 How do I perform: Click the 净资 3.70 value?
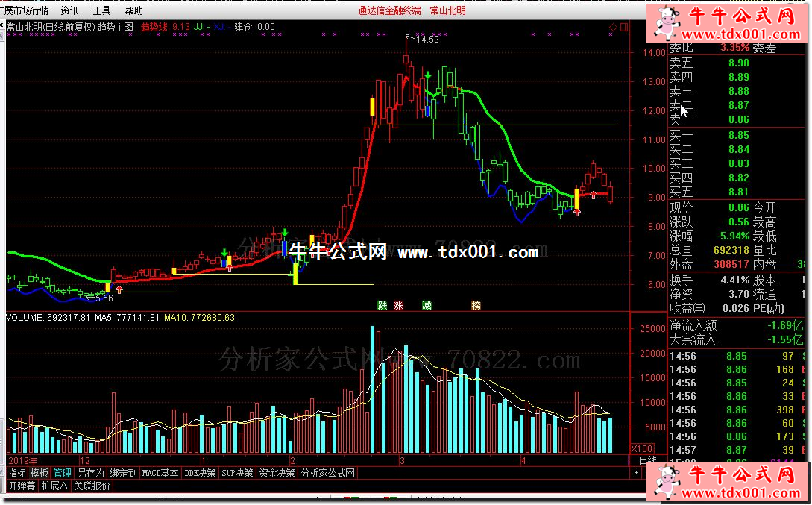(x=739, y=294)
